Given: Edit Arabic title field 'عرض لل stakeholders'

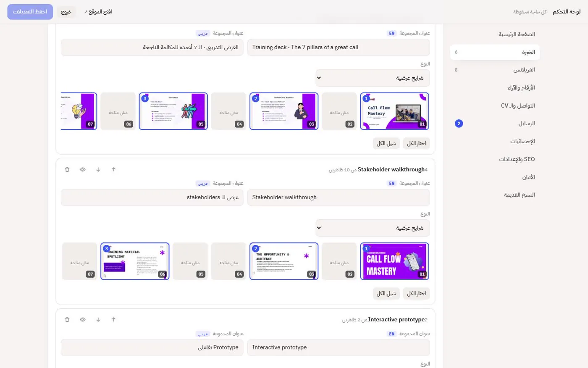Looking at the screenshot, I should click(152, 197).
